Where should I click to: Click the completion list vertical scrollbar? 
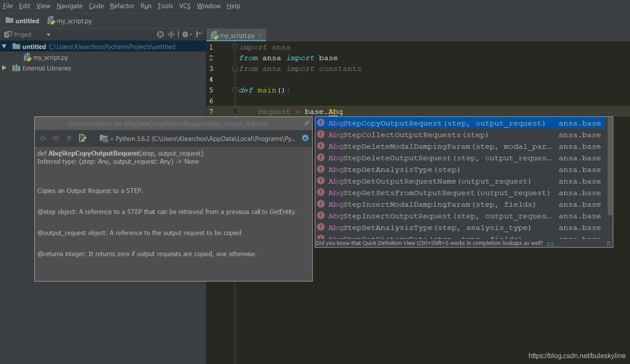pos(610,168)
